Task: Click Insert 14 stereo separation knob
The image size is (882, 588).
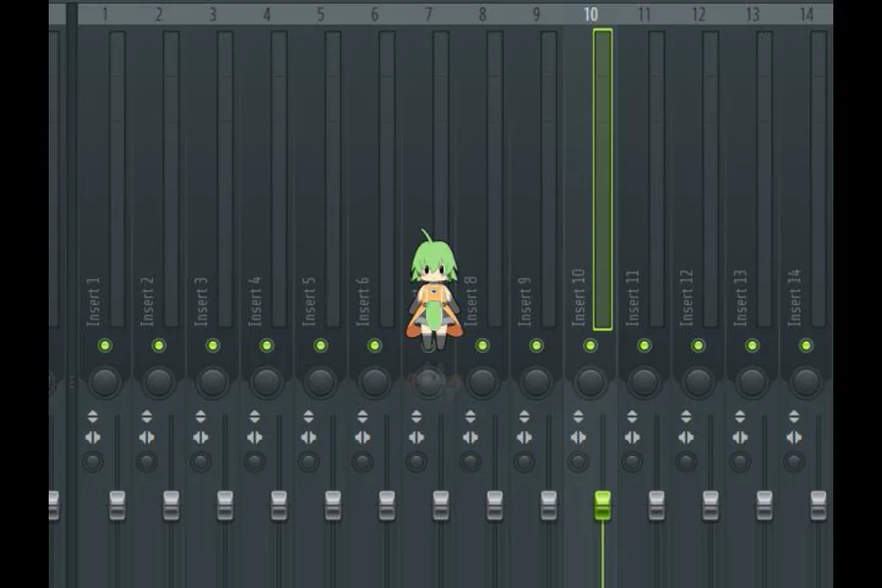Action: click(794, 462)
